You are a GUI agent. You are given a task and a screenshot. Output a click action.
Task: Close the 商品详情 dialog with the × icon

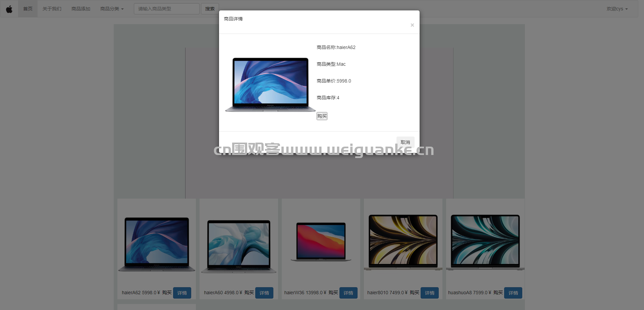(x=412, y=25)
